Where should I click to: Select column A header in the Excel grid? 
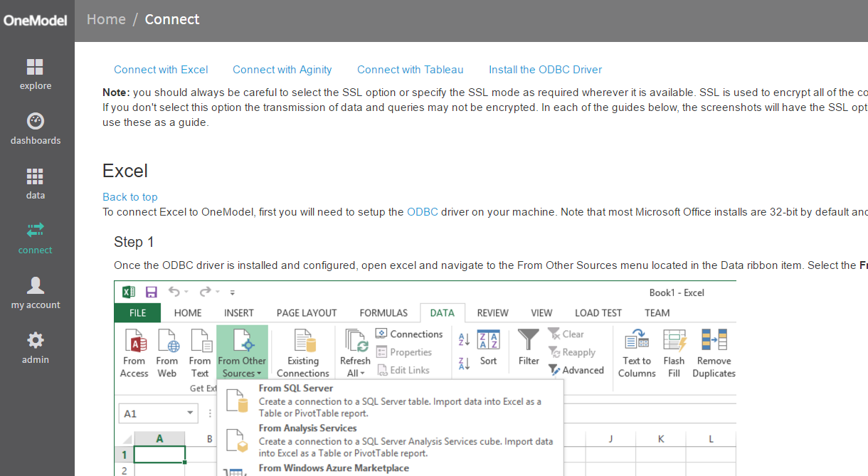coord(160,439)
